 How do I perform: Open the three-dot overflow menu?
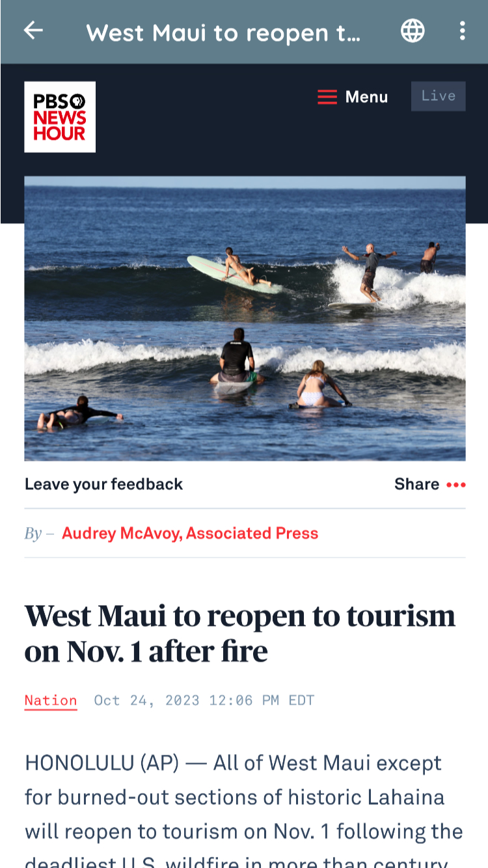click(x=462, y=31)
